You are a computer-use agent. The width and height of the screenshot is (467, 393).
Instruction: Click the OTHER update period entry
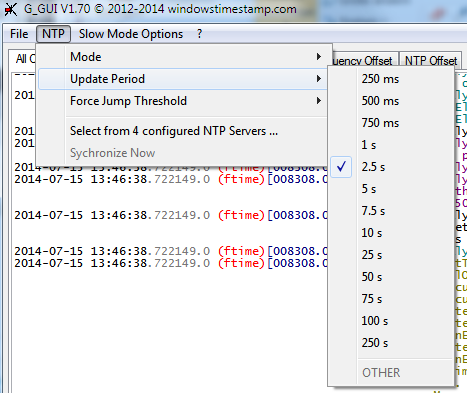[391, 373]
